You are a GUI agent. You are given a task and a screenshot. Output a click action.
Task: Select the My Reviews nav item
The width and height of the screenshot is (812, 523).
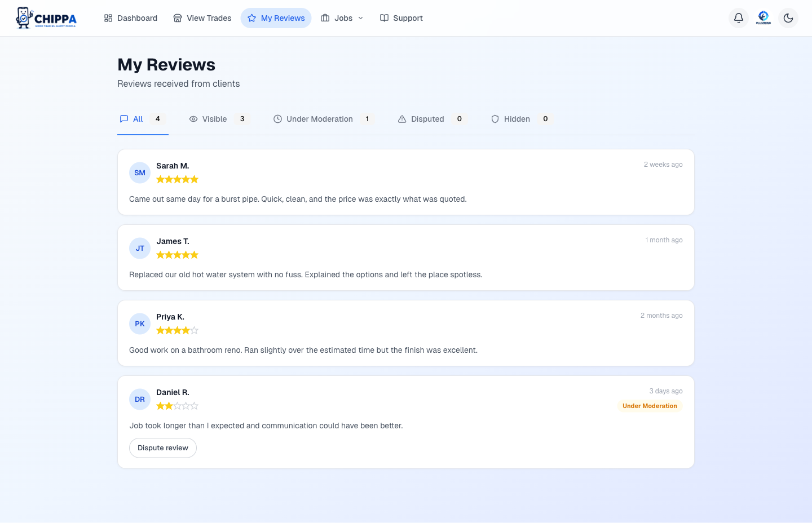point(276,18)
